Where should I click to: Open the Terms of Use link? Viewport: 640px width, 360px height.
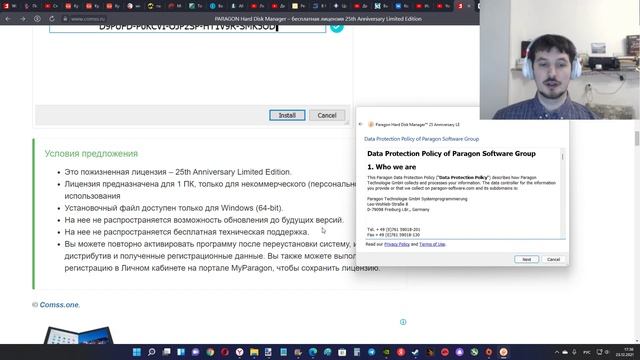coord(432,244)
